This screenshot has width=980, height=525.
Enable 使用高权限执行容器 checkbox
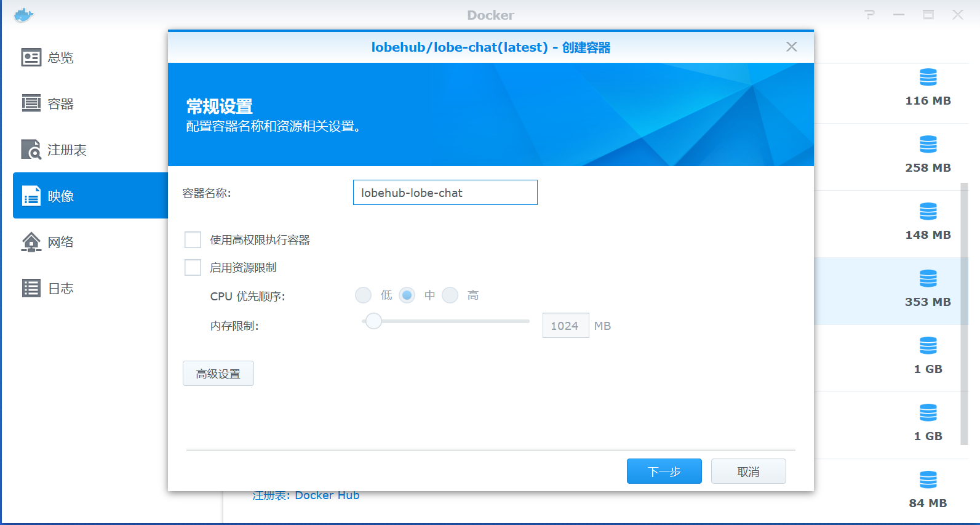193,239
